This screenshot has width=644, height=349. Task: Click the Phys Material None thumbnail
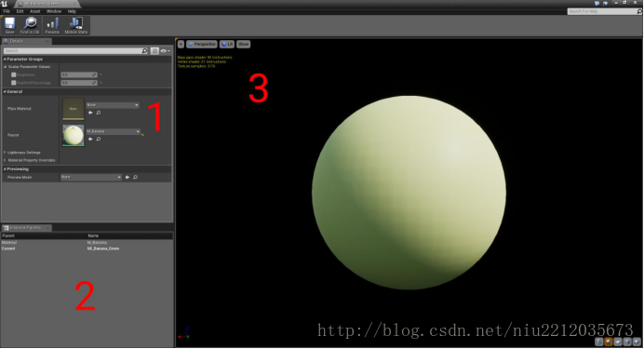[74, 109]
